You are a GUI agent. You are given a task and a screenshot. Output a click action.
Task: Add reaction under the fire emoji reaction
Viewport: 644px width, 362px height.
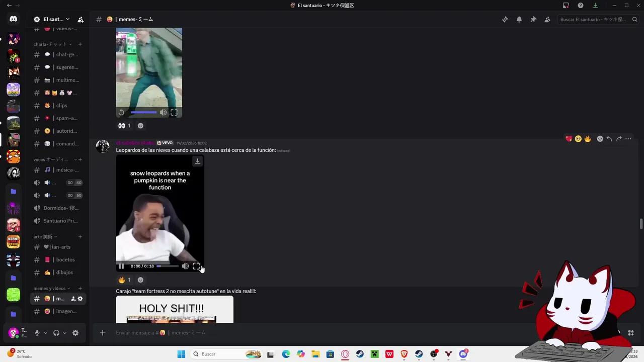pyautogui.click(x=140, y=280)
